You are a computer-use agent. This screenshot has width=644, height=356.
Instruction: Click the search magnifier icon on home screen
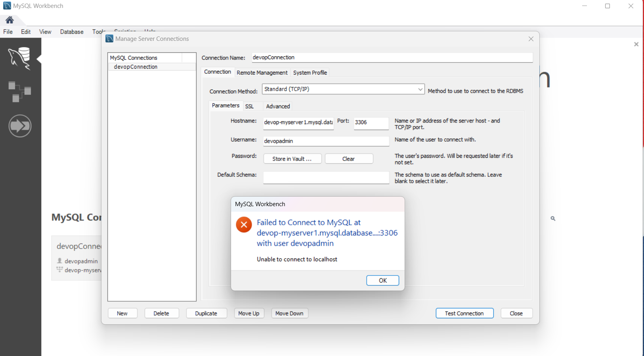pyautogui.click(x=553, y=218)
